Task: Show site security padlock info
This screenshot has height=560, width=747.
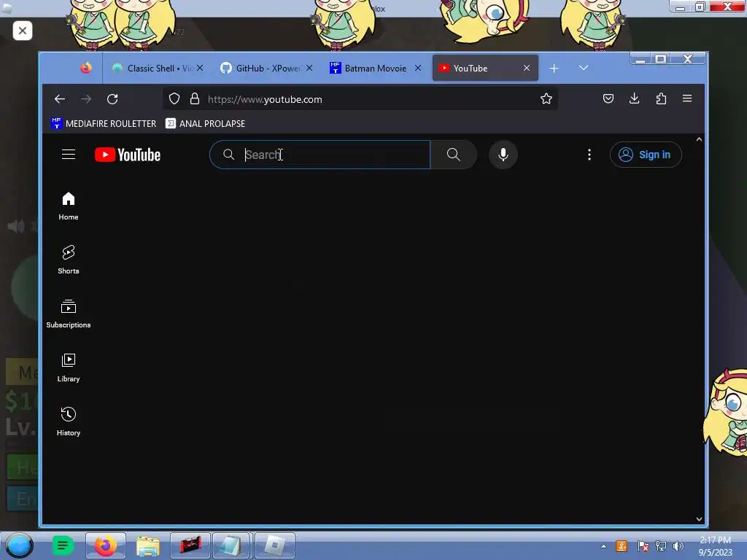Action: click(x=195, y=98)
